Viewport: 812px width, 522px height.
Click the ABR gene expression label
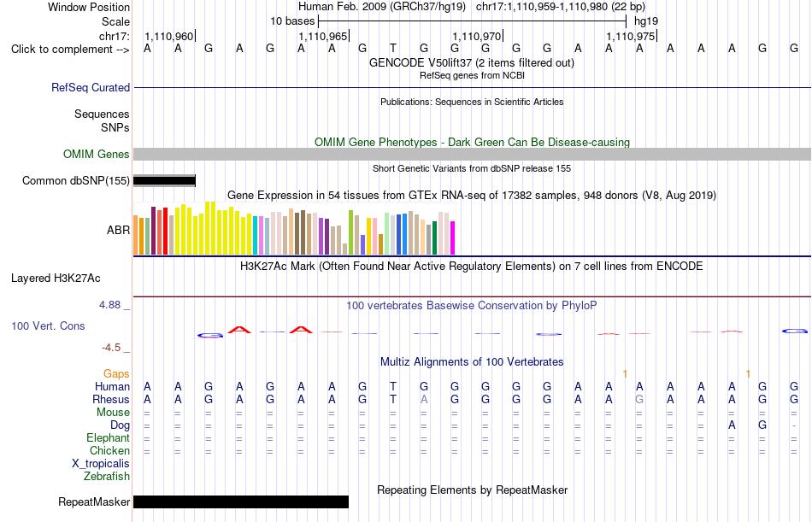(118, 230)
